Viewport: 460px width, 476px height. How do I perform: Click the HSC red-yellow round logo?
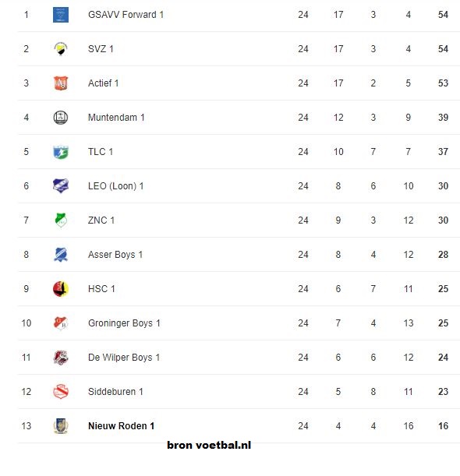point(61,289)
